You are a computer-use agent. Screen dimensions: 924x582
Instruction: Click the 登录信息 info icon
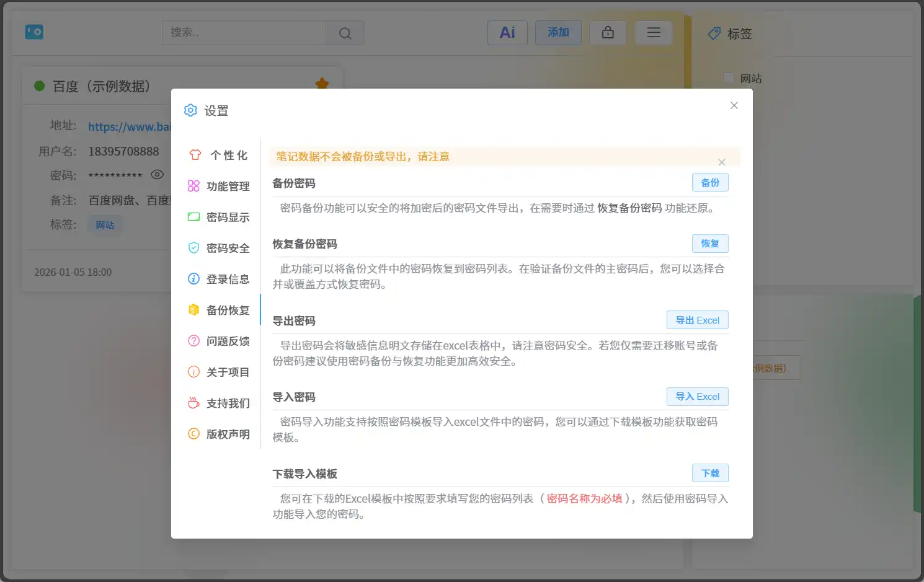pyautogui.click(x=194, y=278)
